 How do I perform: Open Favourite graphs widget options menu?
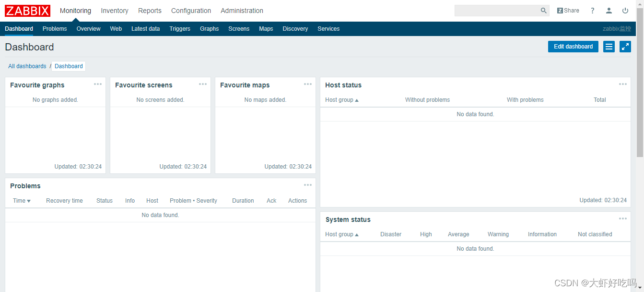98,84
